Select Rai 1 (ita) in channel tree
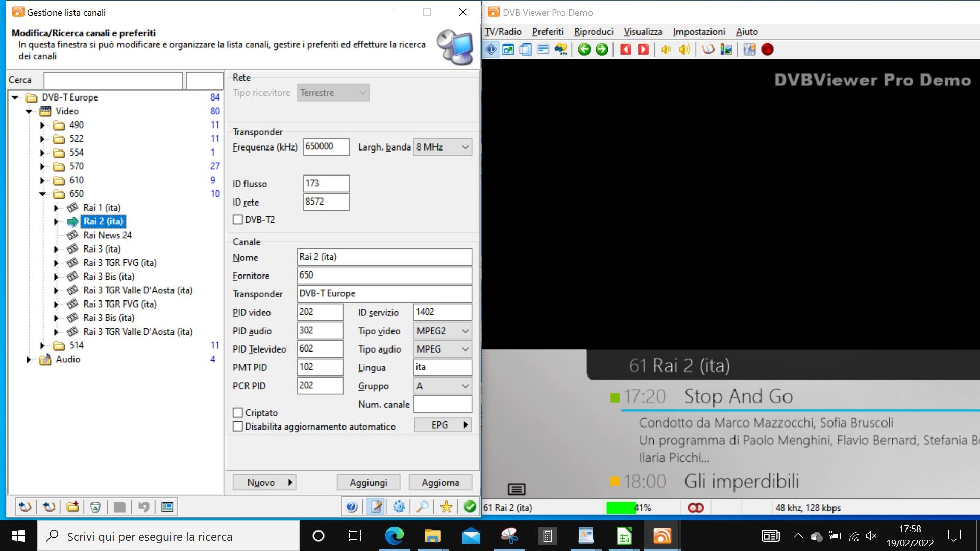 pyautogui.click(x=102, y=208)
